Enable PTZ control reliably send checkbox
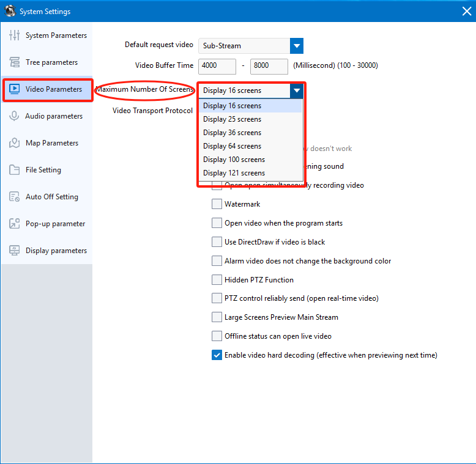 tap(217, 298)
